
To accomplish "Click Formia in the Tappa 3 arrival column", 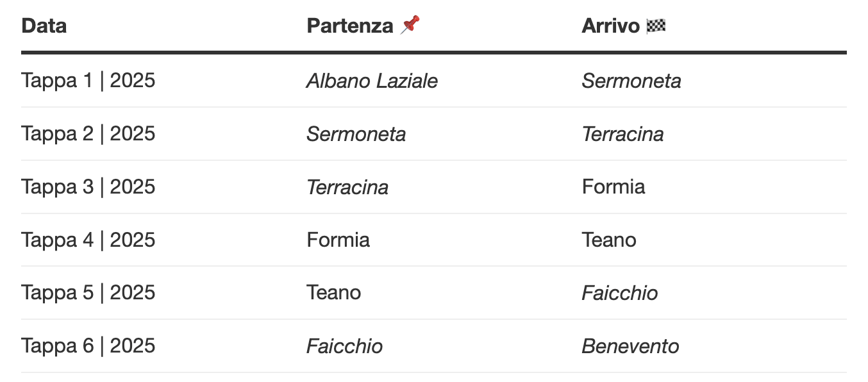I will tap(613, 187).
